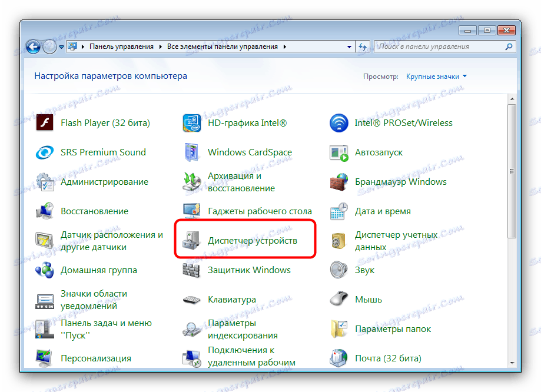Image resolution: width=541 pixels, height=392 pixels.
Task: Click the Автозапуск text link
Action: (x=379, y=152)
